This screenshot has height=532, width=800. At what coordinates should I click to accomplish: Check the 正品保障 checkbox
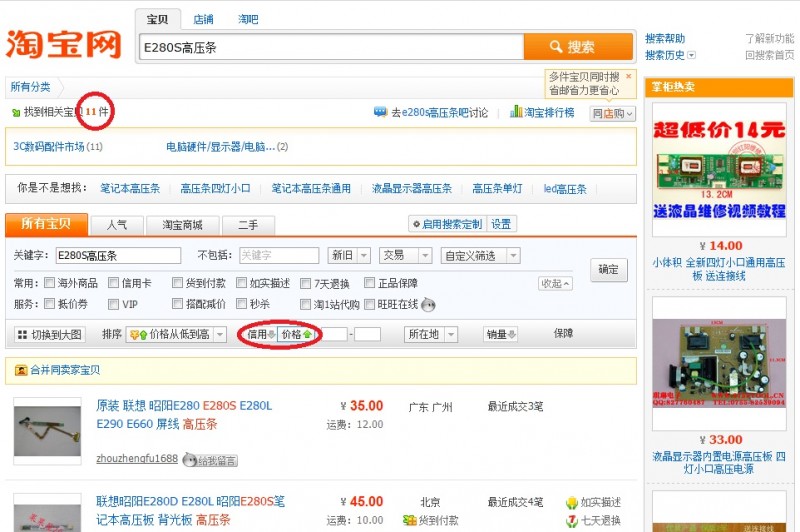369,283
